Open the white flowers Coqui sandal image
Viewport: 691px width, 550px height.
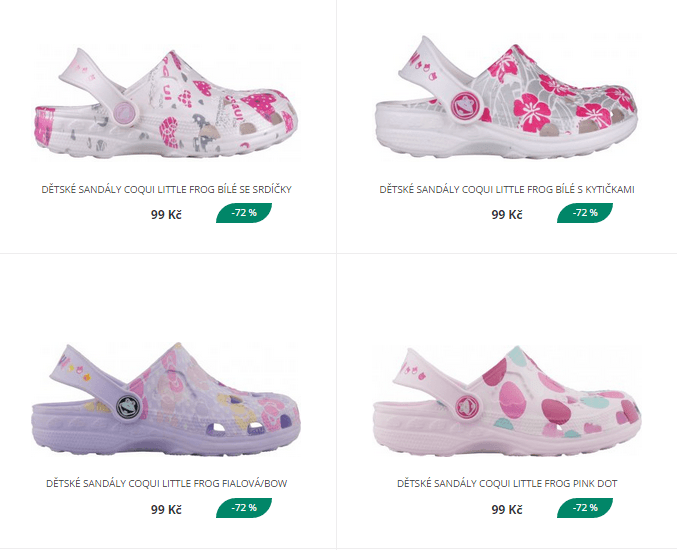pos(506,96)
